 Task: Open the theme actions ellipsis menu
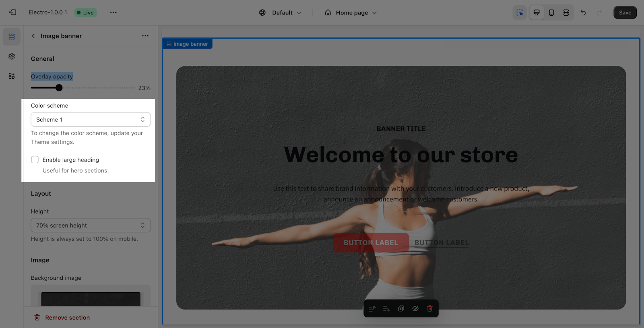(x=114, y=12)
